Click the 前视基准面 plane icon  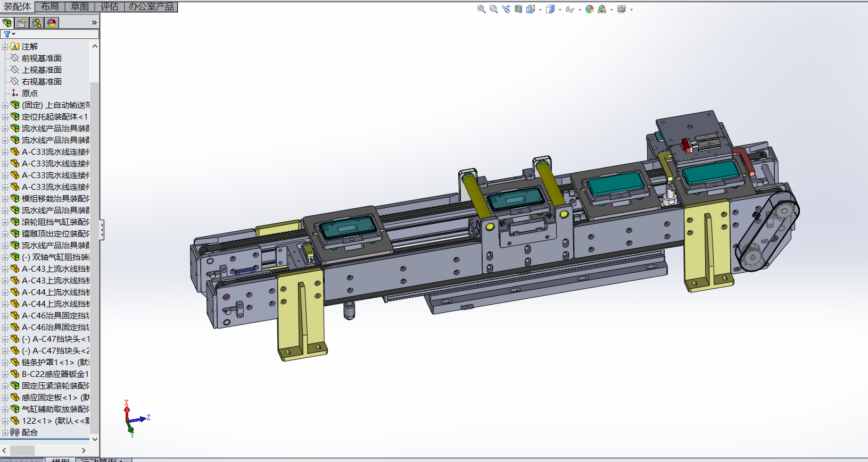pyautogui.click(x=15, y=58)
